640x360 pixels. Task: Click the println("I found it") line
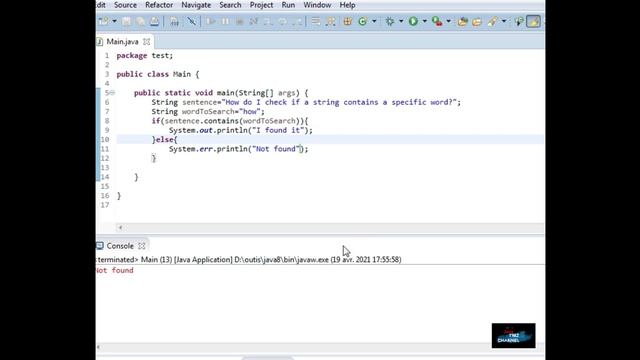click(x=241, y=131)
